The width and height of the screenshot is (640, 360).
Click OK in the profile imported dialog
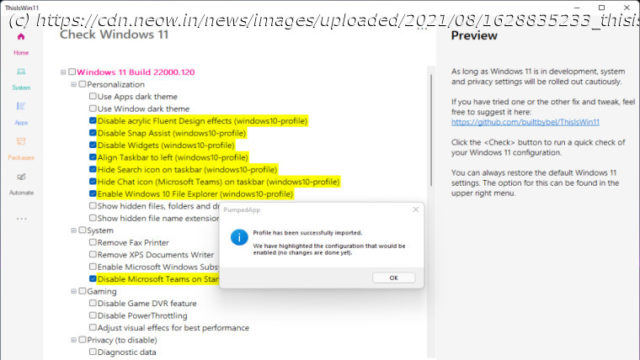pos(393,278)
